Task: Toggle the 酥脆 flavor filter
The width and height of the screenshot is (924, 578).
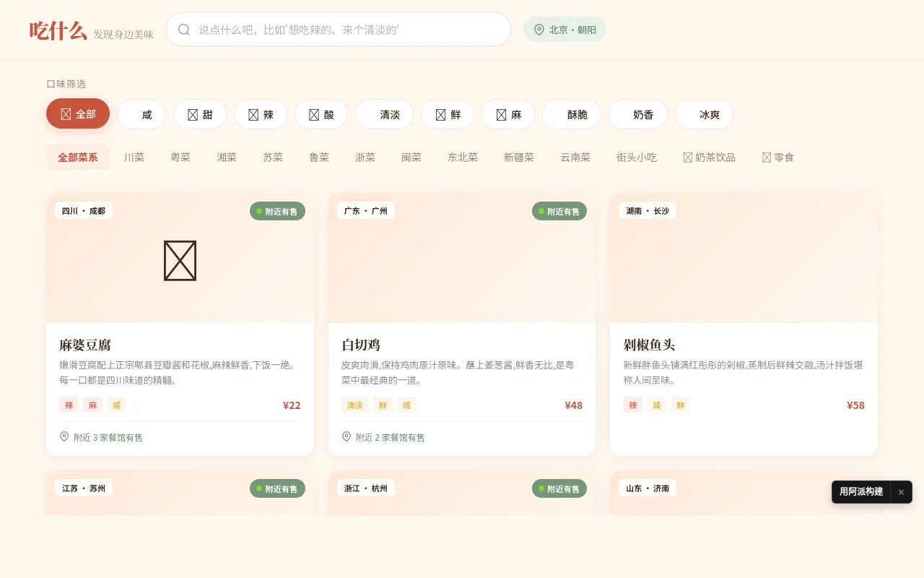Action: pos(572,114)
